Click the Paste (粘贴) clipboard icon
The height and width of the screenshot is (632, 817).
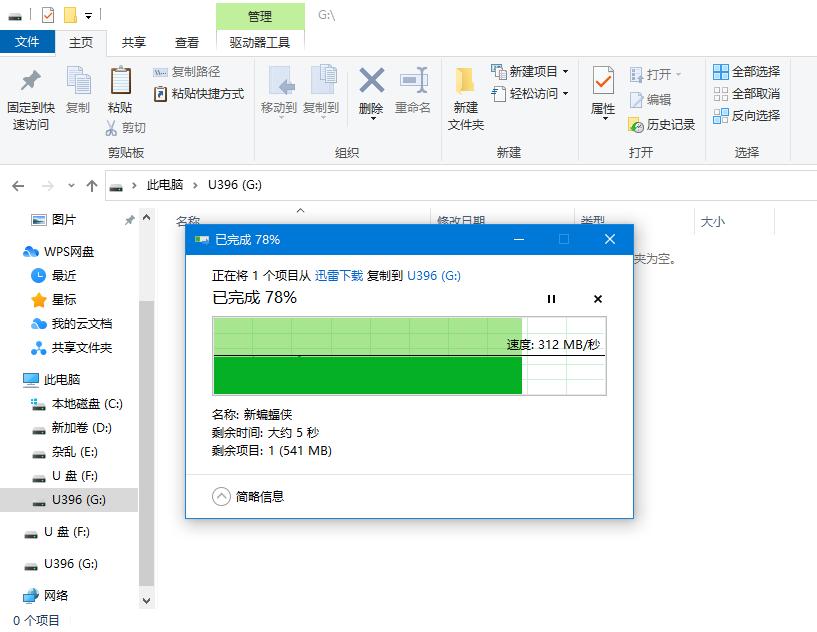pos(120,81)
